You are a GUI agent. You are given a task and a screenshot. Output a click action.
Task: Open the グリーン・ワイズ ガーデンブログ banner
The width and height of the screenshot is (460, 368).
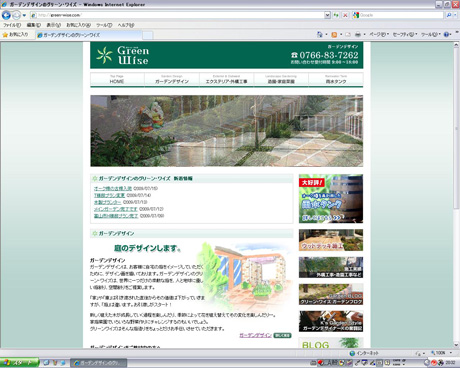[x=331, y=294]
